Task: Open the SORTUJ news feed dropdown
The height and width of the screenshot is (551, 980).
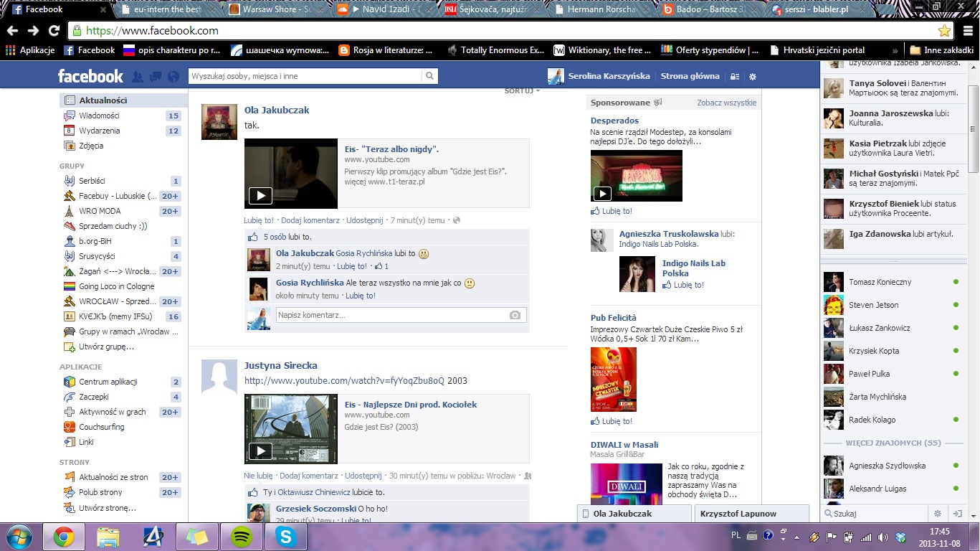Action: [522, 91]
